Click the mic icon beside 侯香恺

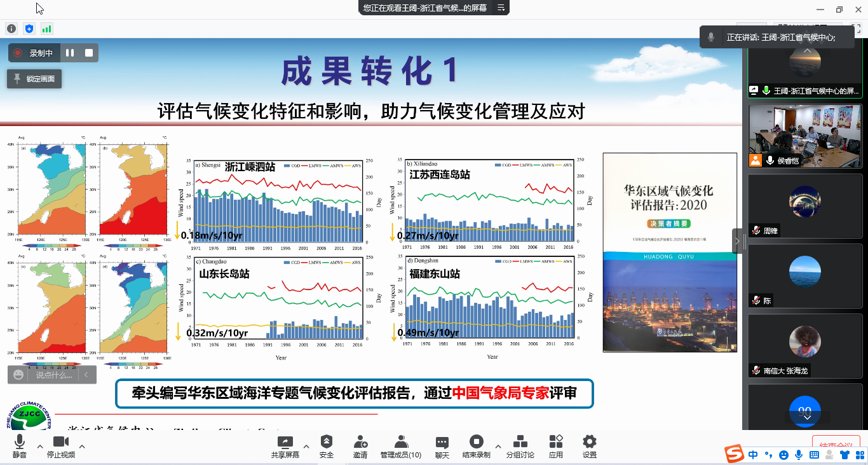[770, 160]
